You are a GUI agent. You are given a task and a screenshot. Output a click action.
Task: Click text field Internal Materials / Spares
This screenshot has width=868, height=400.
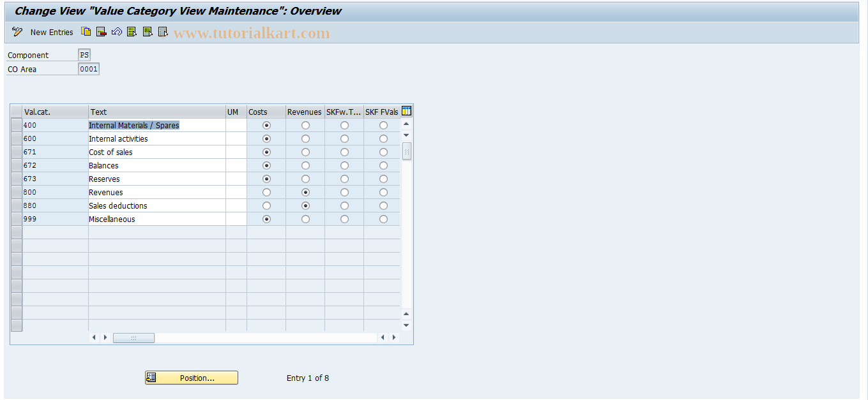click(x=157, y=125)
